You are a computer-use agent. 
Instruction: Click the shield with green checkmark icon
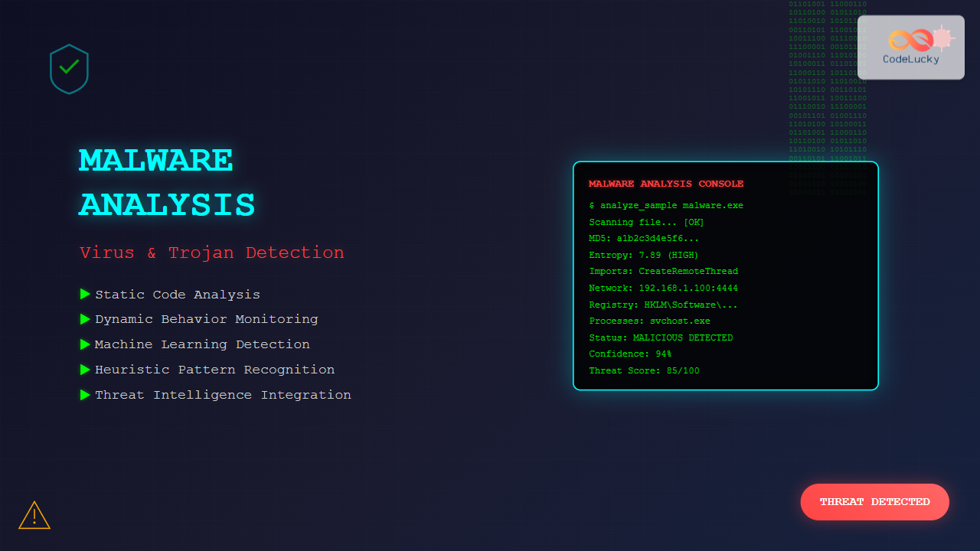[x=69, y=69]
